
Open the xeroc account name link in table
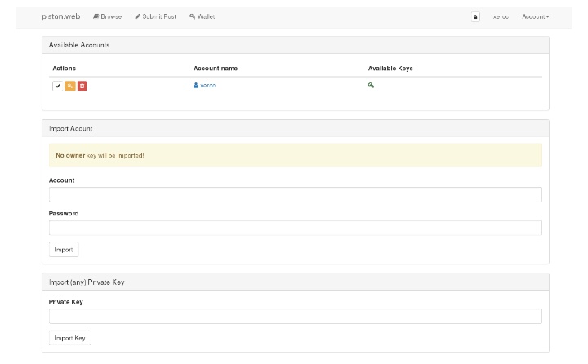(x=205, y=86)
